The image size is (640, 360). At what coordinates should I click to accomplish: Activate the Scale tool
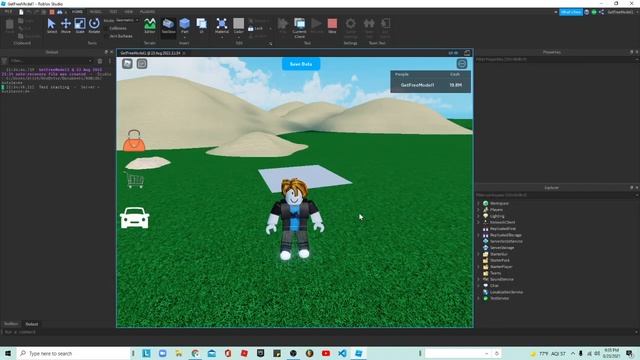click(x=80, y=25)
